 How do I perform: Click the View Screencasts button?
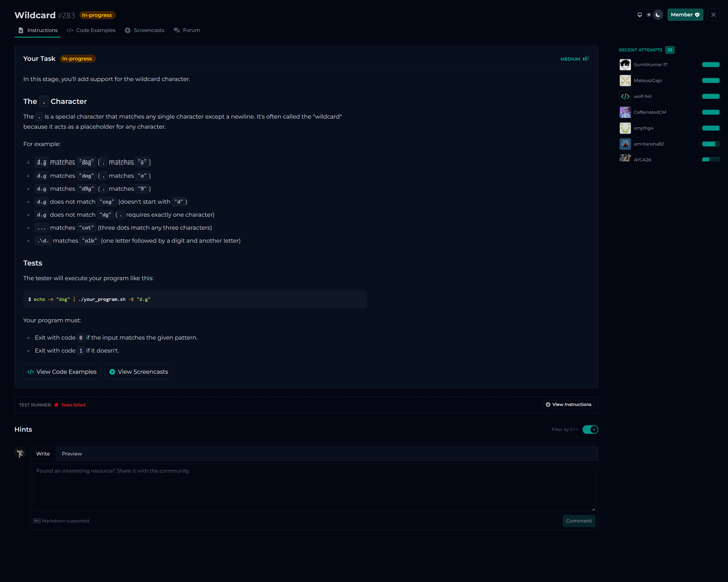tap(138, 372)
